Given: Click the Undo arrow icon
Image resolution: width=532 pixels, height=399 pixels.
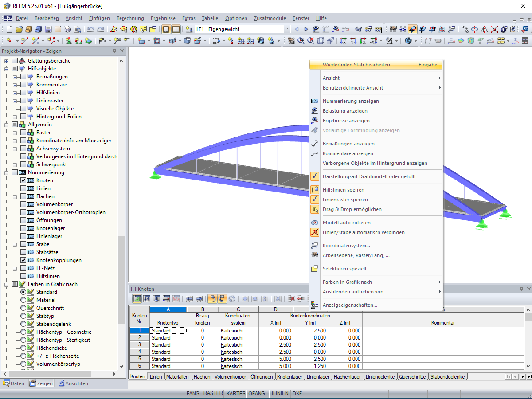Looking at the screenshot, I should [91, 29].
